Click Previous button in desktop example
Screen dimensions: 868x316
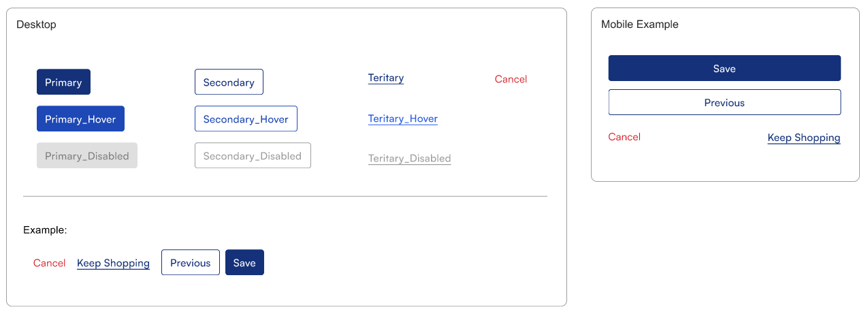[191, 262]
